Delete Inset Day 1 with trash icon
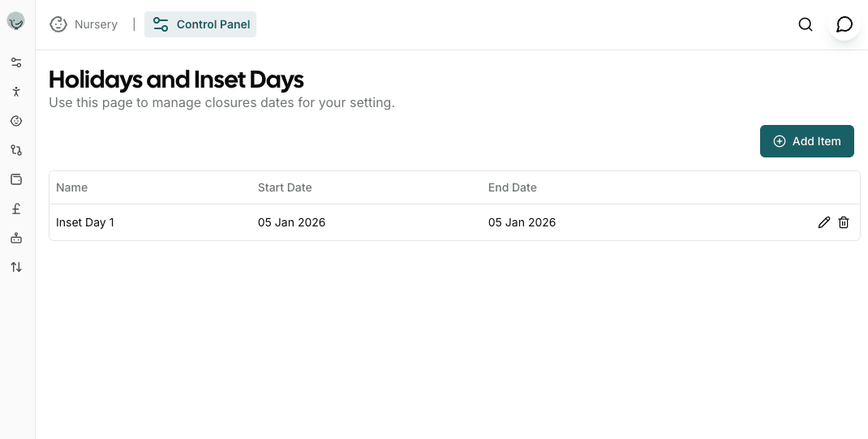 [844, 222]
